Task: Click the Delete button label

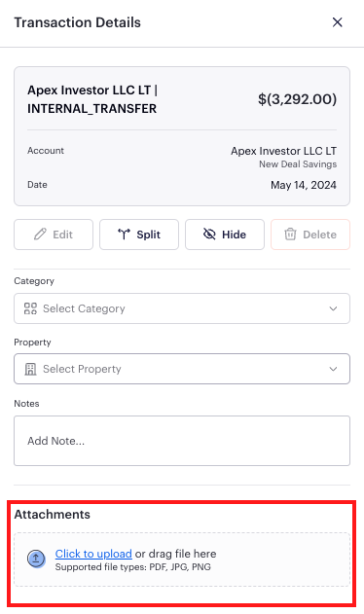Action: (x=320, y=235)
